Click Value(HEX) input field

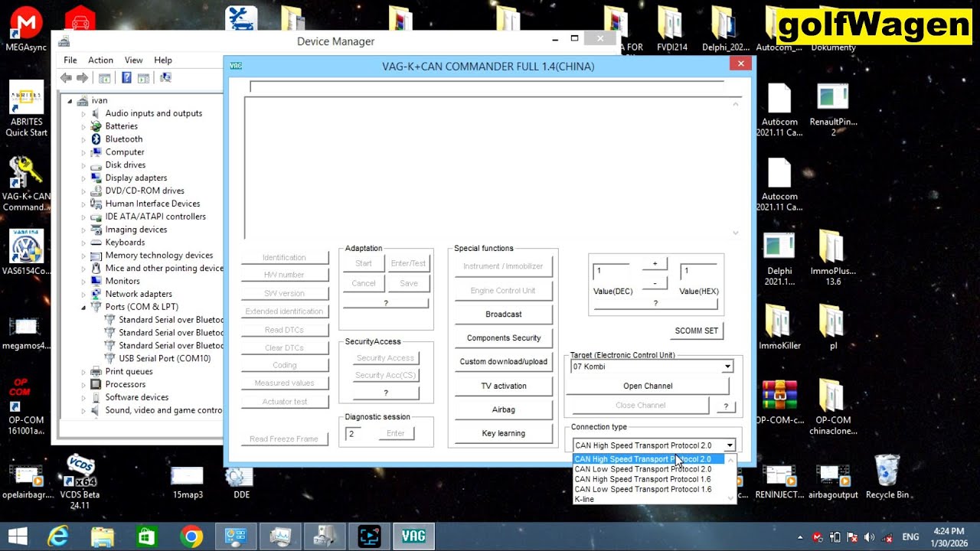point(699,271)
